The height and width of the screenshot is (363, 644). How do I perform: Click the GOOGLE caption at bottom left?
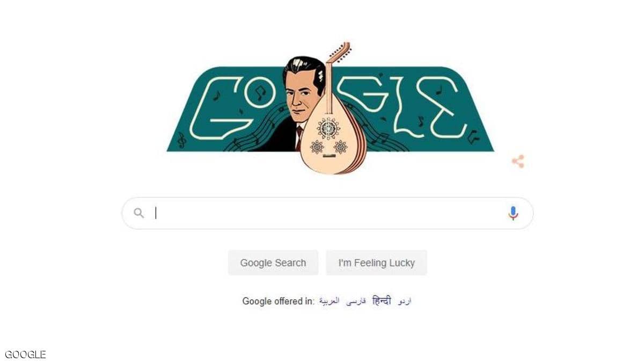click(x=25, y=354)
